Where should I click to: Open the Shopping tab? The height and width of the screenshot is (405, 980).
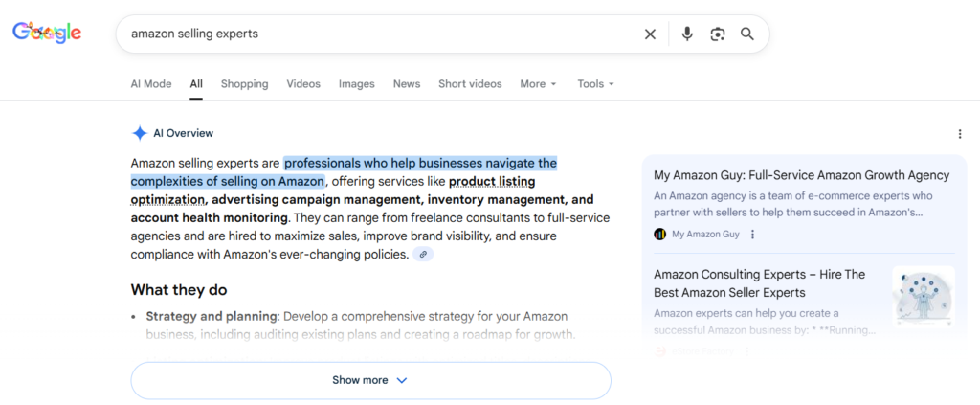244,83
